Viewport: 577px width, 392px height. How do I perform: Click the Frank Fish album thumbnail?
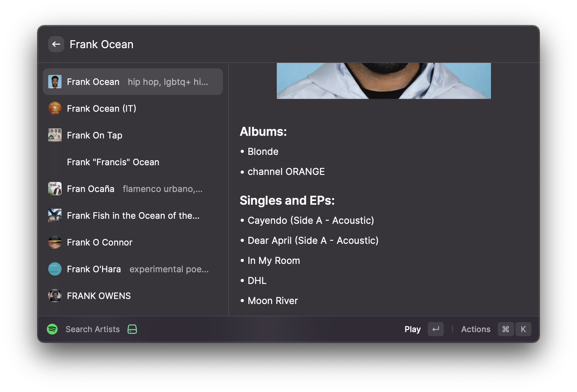[55, 215]
